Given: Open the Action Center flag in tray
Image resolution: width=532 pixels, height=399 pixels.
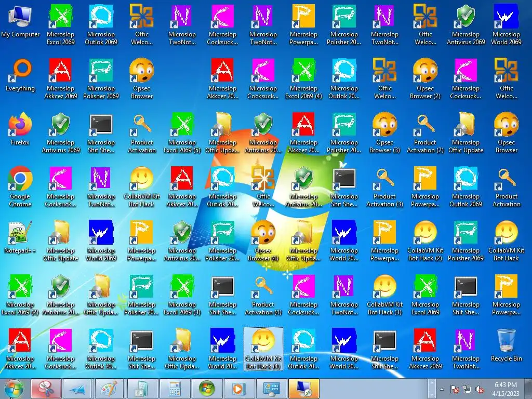Looking at the screenshot, I should (455, 389).
